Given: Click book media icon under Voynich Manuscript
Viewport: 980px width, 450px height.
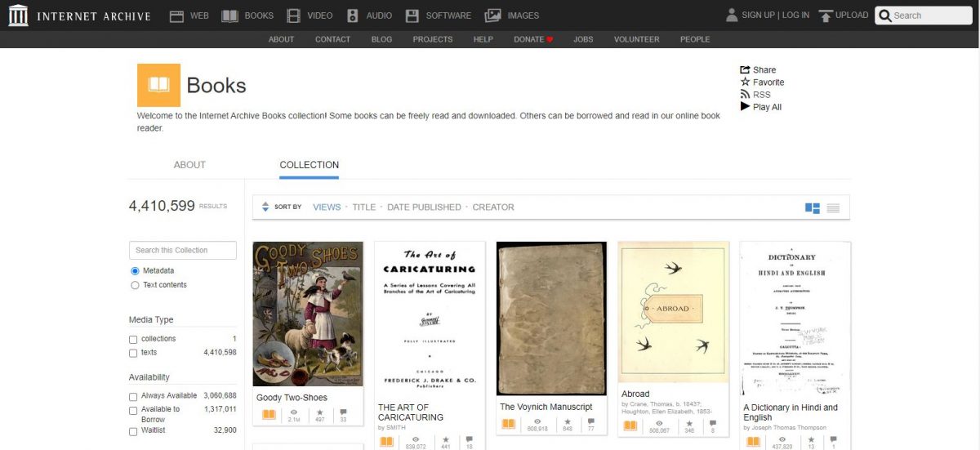Looking at the screenshot, I should click(509, 424).
